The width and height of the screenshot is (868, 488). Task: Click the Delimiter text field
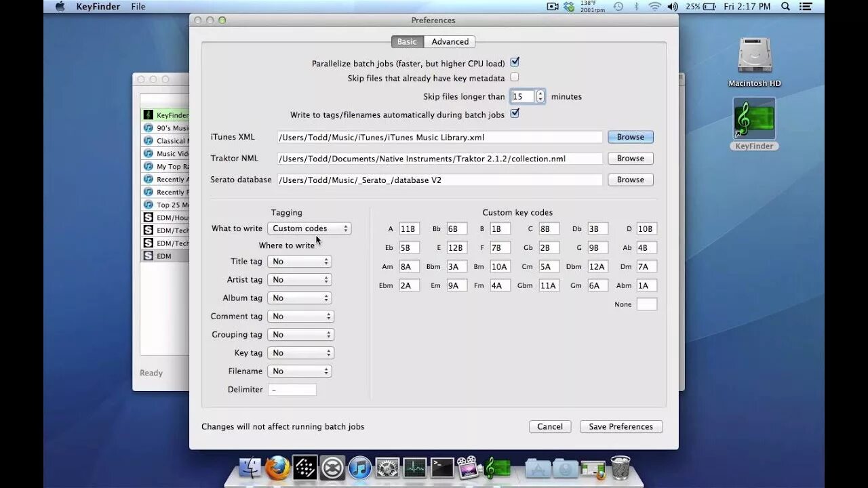coord(292,390)
